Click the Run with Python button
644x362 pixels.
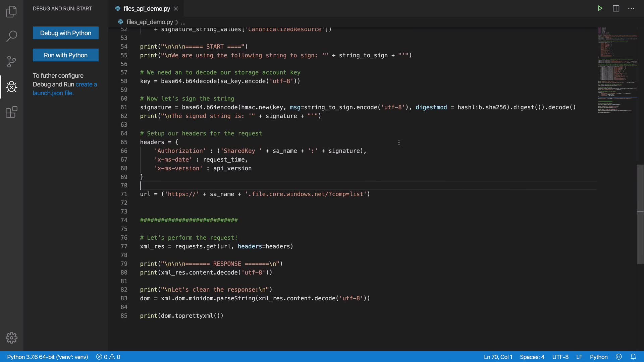click(66, 55)
